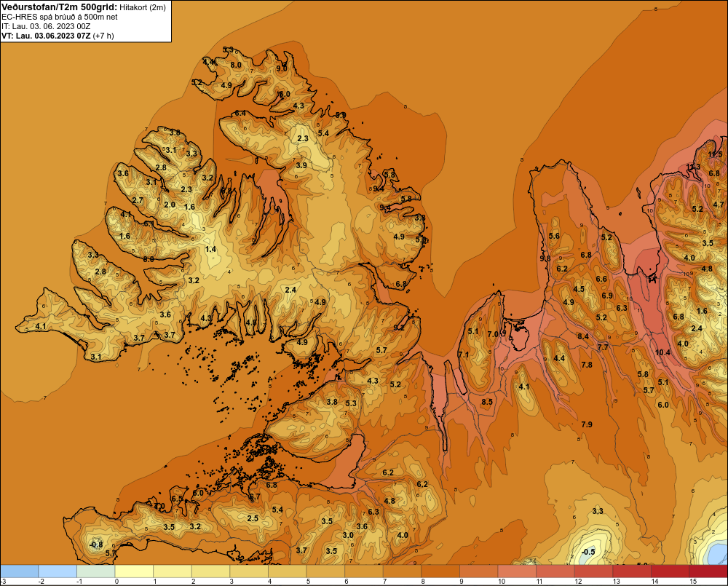This screenshot has width=728, height=586.
Task: Click the '10.4' temperature value
Action: pyautogui.click(x=662, y=352)
